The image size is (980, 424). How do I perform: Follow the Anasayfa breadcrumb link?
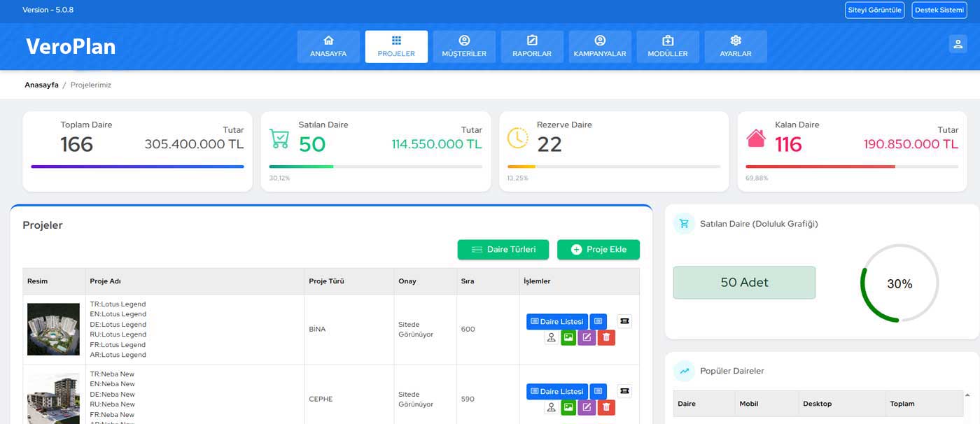click(41, 85)
